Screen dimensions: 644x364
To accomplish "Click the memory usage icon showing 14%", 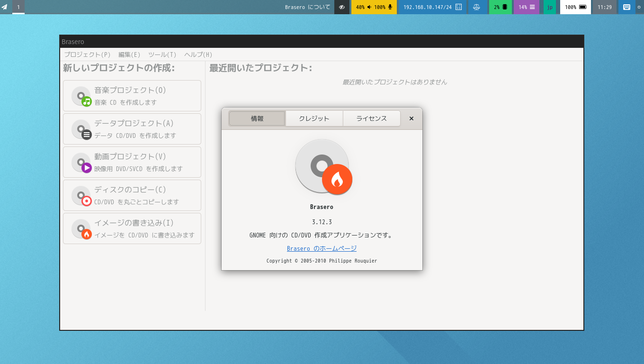I will [532, 7].
